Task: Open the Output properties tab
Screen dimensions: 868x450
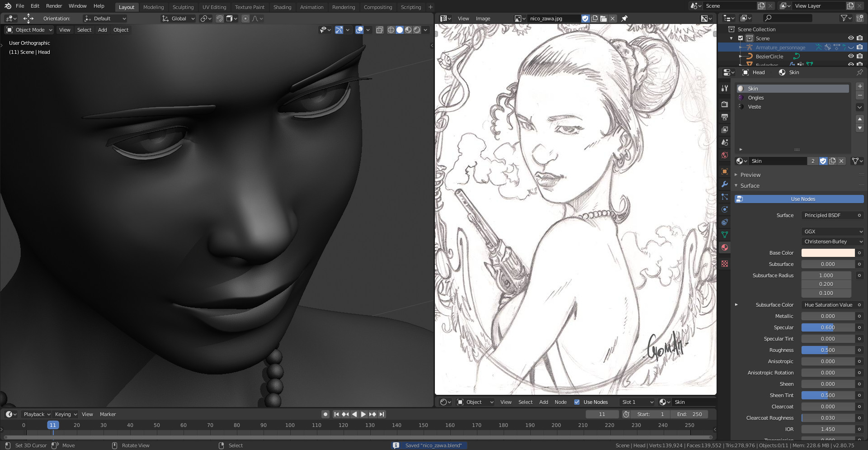Action: 725,117
